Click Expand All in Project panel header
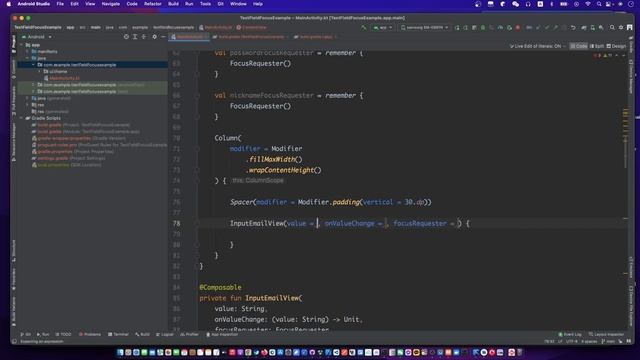This screenshot has height=360, width=640. (x=135, y=37)
